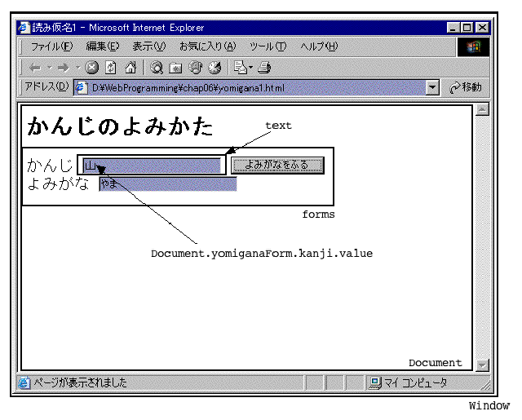Click the vertical scrollbar down arrow
Viewport: 522px width, 420px height.
point(481,365)
